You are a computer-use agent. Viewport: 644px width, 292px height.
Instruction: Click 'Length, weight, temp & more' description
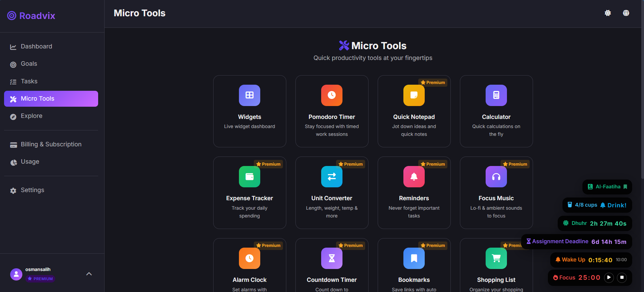pyautogui.click(x=332, y=212)
